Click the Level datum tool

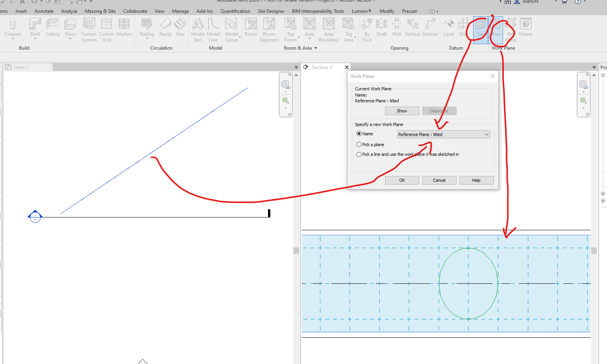(448, 27)
